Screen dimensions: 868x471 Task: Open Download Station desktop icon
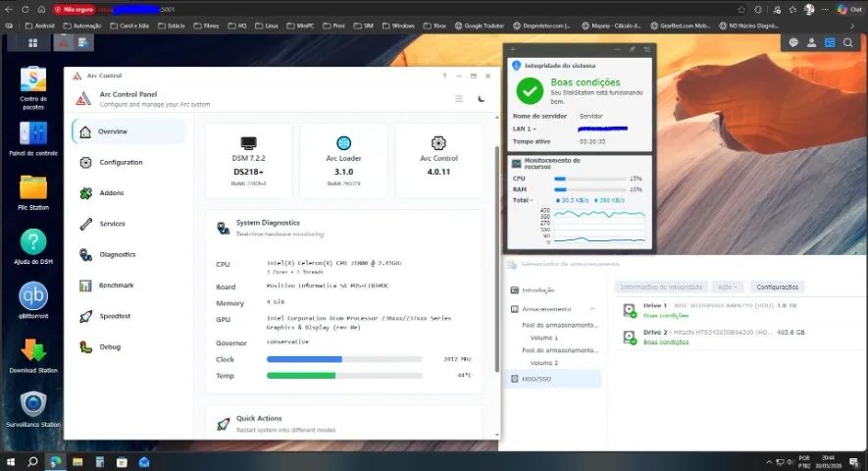click(x=33, y=355)
